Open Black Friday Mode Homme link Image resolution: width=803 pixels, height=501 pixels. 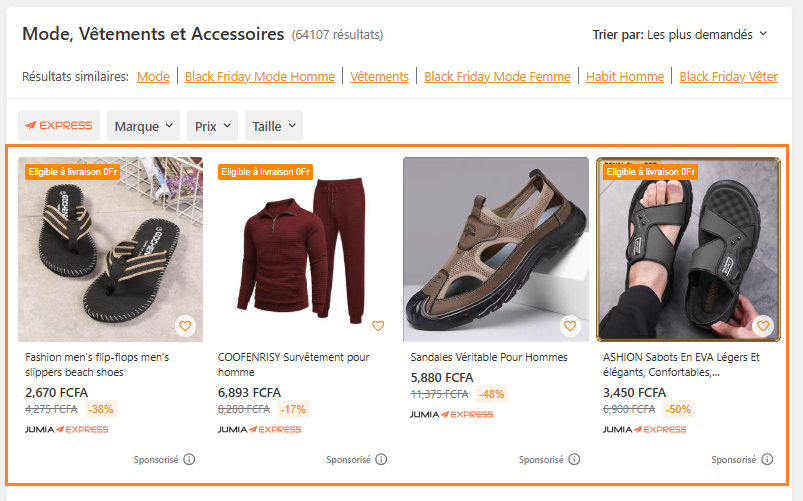click(260, 77)
